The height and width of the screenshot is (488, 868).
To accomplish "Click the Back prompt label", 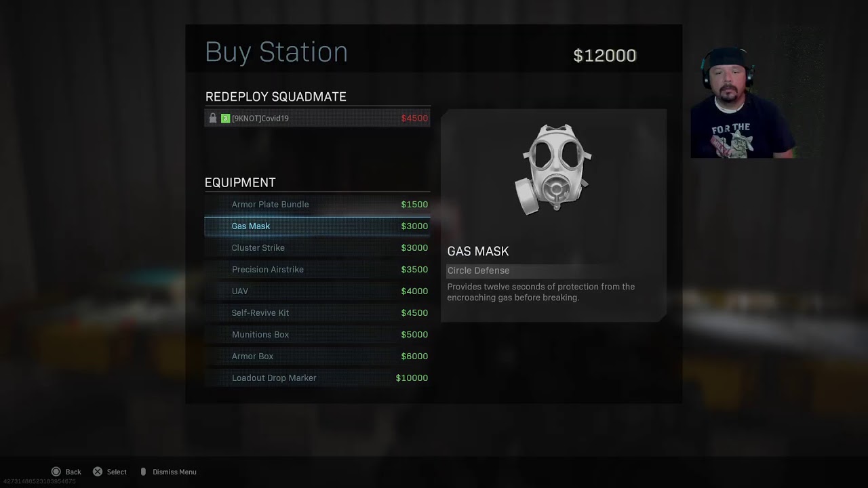I will 73,472.
